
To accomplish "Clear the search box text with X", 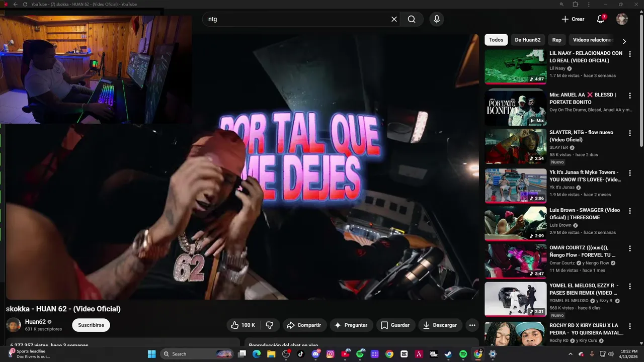I will [394, 19].
